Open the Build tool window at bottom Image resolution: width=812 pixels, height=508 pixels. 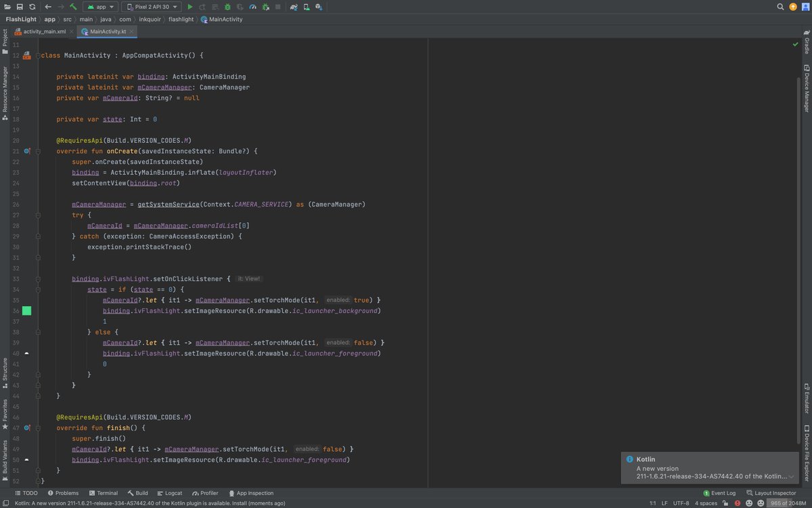click(x=137, y=493)
